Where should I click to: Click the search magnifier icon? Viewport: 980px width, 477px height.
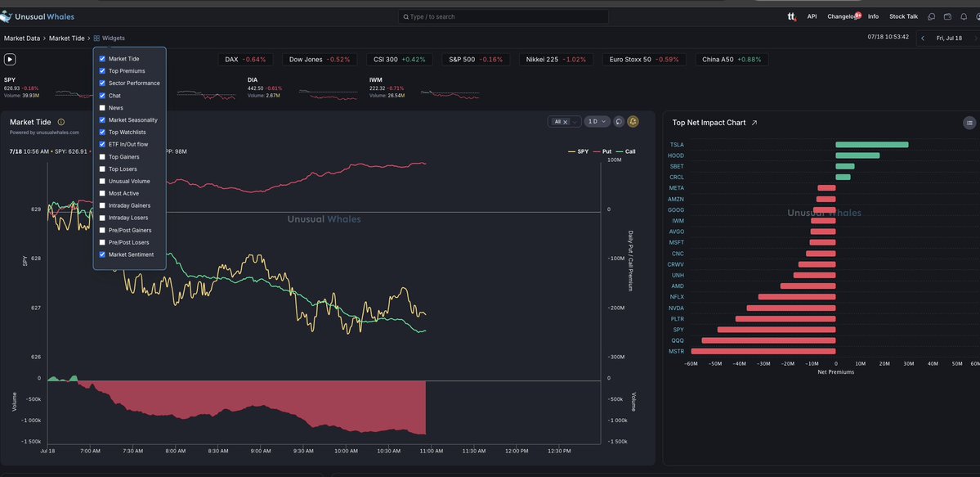click(x=405, y=17)
